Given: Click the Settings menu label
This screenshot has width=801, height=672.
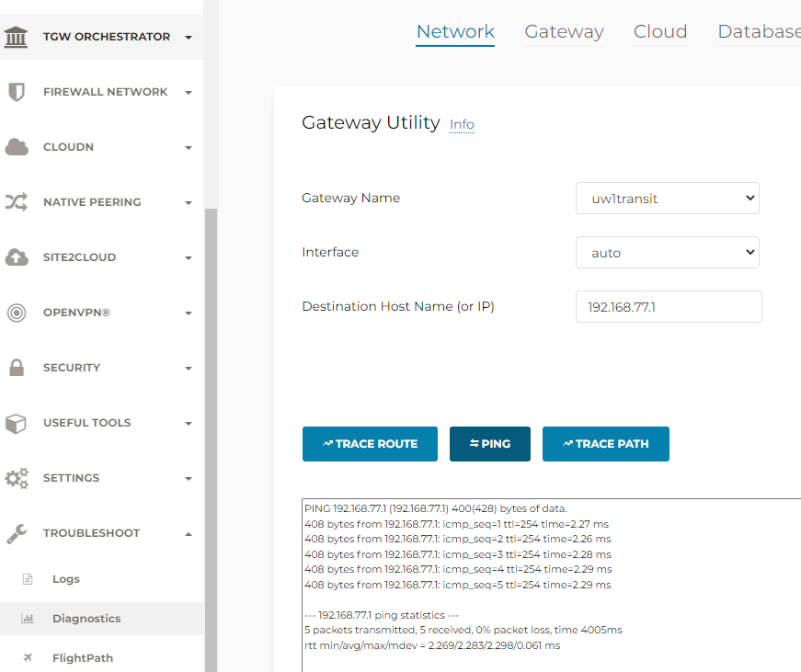Looking at the screenshot, I should coord(72,478).
